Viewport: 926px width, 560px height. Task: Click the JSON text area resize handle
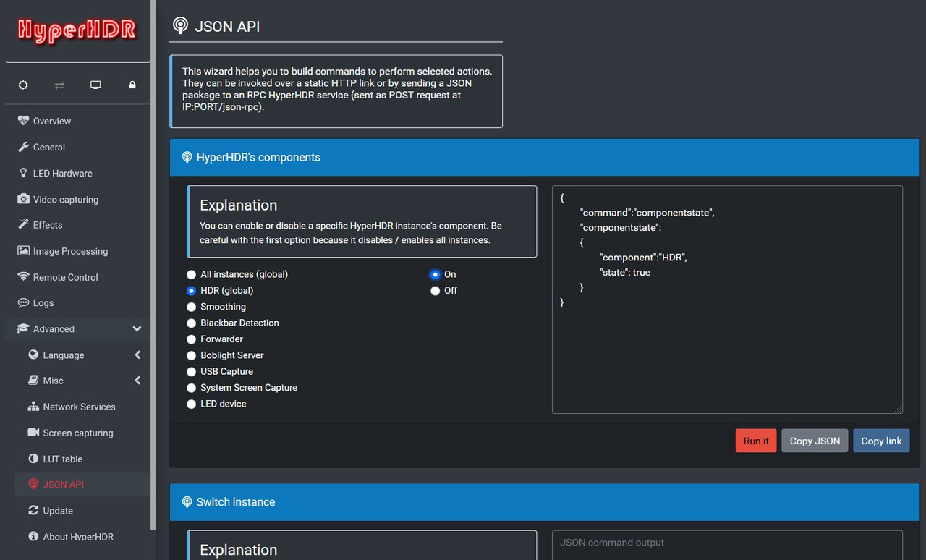(898, 409)
